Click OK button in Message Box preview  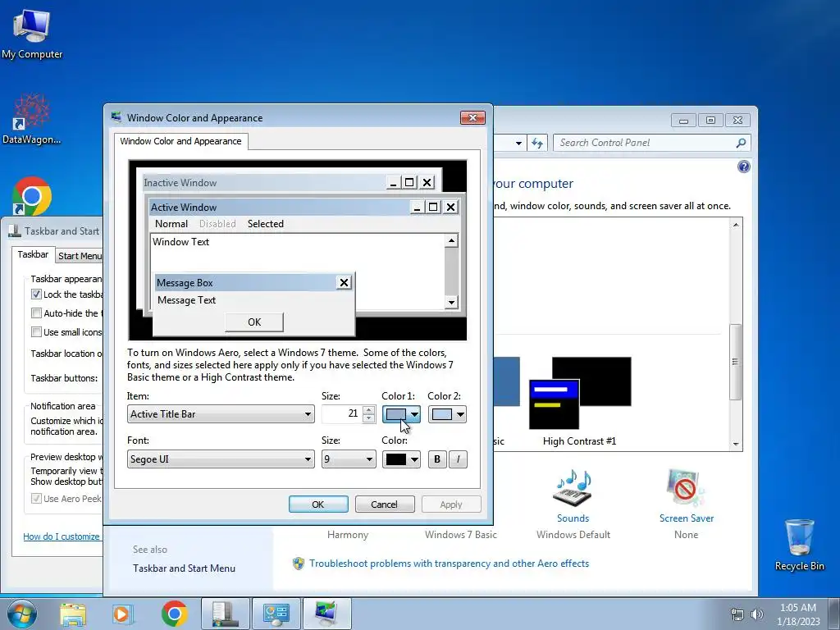tap(254, 322)
